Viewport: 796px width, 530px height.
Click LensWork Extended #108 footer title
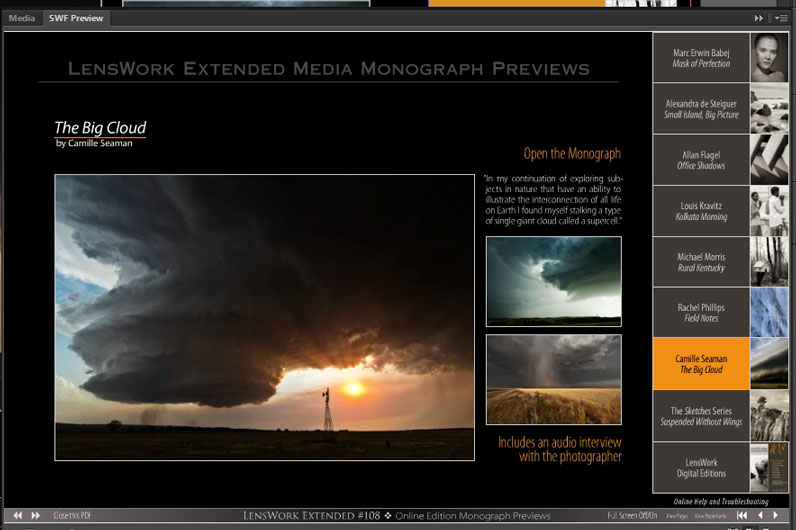point(311,516)
